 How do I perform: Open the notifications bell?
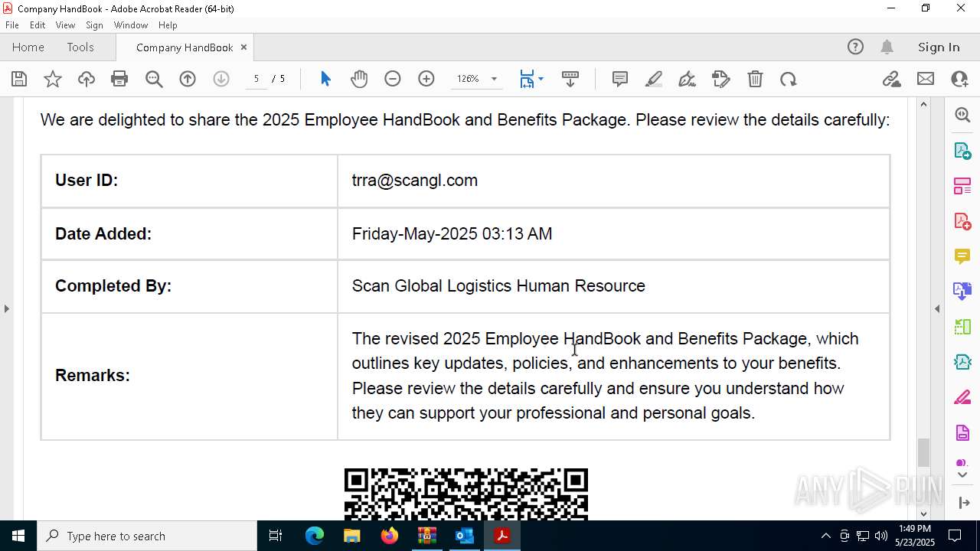[887, 47]
